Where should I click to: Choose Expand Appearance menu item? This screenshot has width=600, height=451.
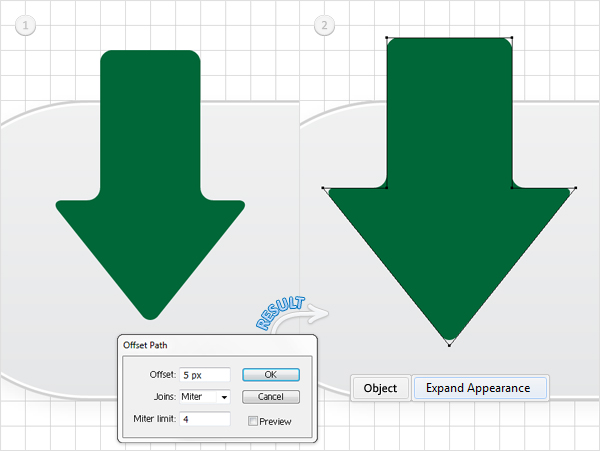click(478, 388)
